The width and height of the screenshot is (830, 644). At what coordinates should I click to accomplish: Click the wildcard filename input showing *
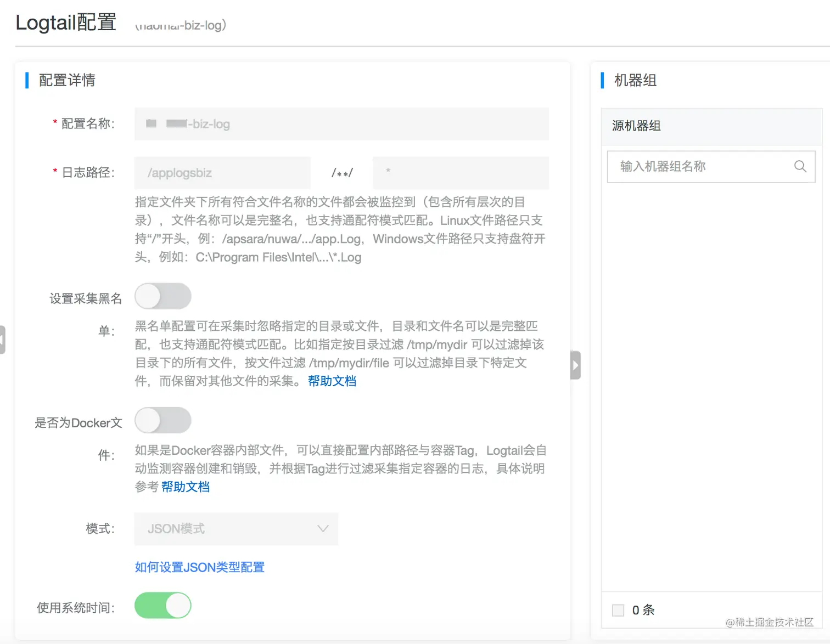pyautogui.click(x=460, y=173)
